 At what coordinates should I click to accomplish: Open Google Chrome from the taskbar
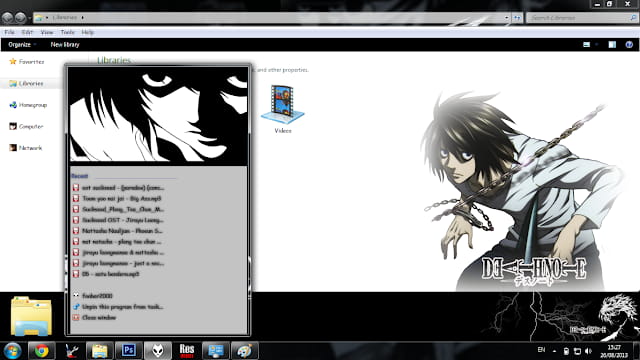(41, 351)
